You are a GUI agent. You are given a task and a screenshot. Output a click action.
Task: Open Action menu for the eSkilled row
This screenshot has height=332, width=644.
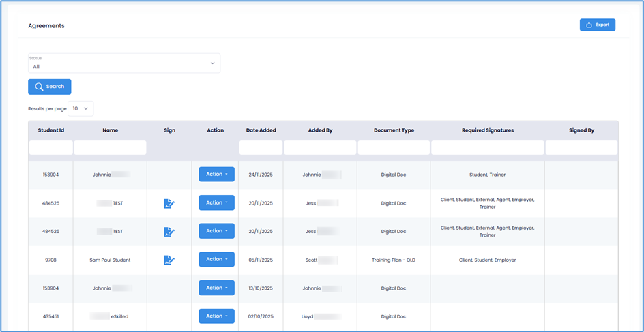[x=216, y=316]
